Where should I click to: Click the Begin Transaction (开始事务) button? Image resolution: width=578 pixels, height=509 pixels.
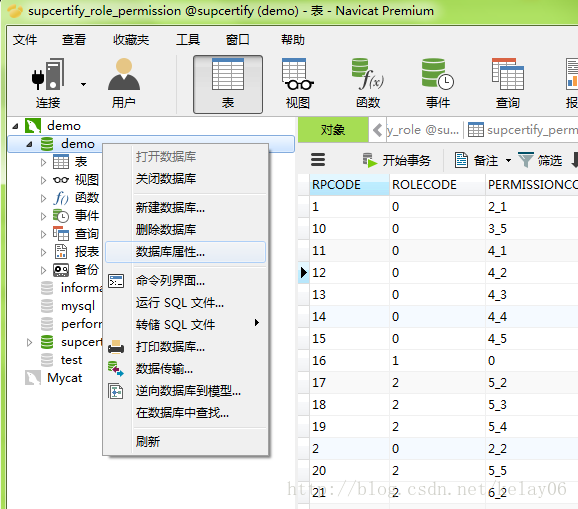[397, 160]
